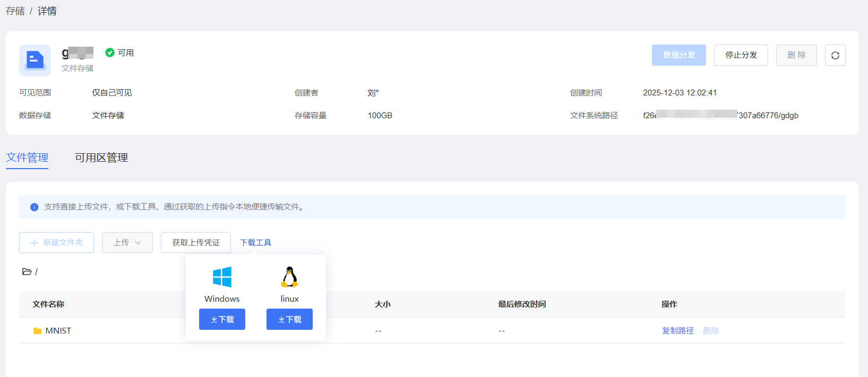Switch to the 文件管理 tab

[x=27, y=157]
